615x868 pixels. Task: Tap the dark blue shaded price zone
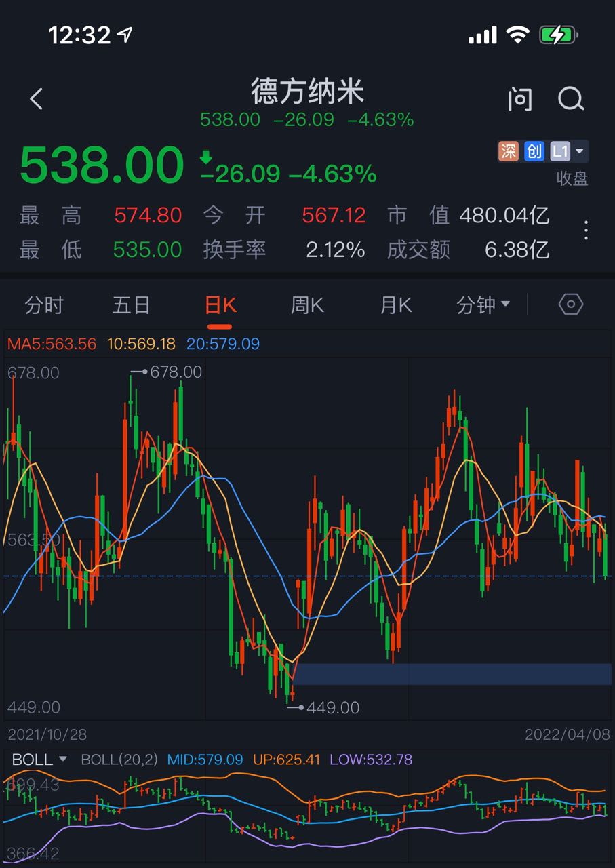point(452,674)
